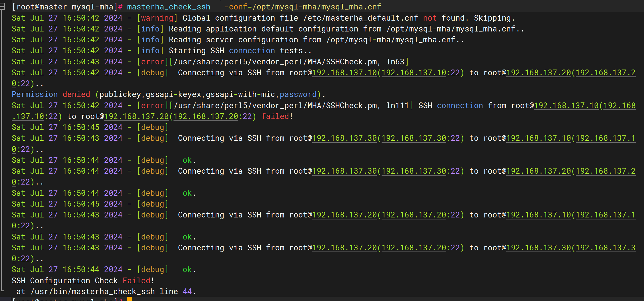The height and width of the screenshot is (301, 644).
Task: Click the red 'Failed!' in SSH Configuration Check
Action: [x=138, y=281]
